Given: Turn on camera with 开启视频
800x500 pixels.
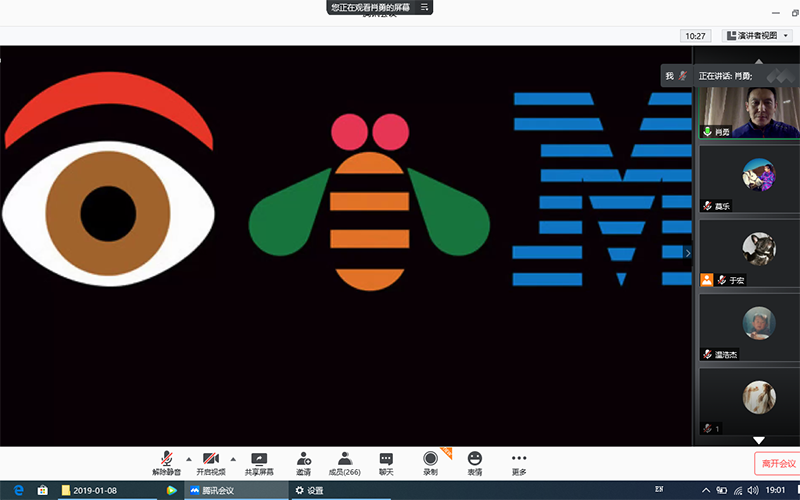Looking at the screenshot, I should click(x=211, y=464).
